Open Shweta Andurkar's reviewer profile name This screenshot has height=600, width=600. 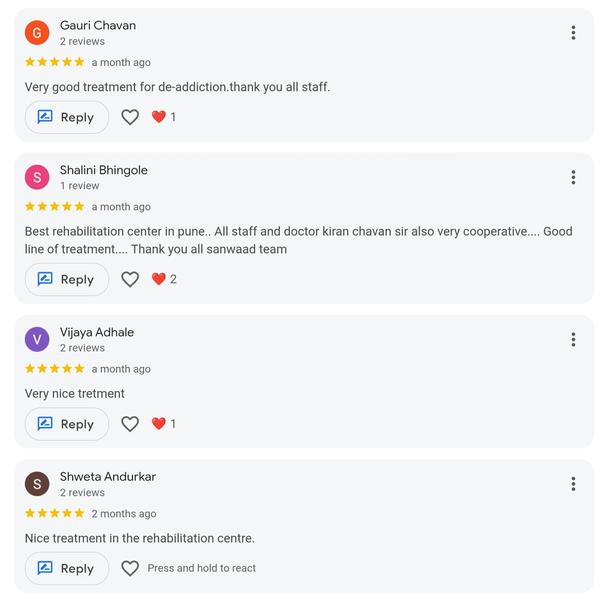coord(108,476)
